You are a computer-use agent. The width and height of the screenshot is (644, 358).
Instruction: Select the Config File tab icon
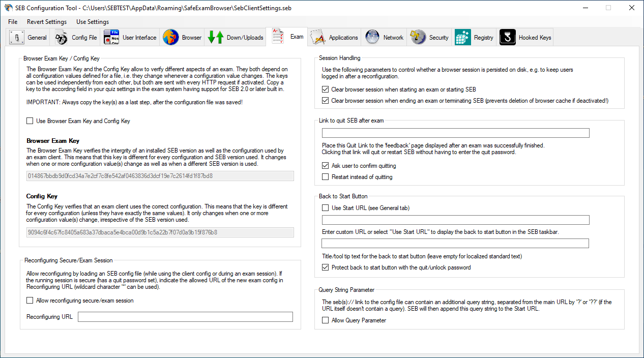[x=61, y=37]
